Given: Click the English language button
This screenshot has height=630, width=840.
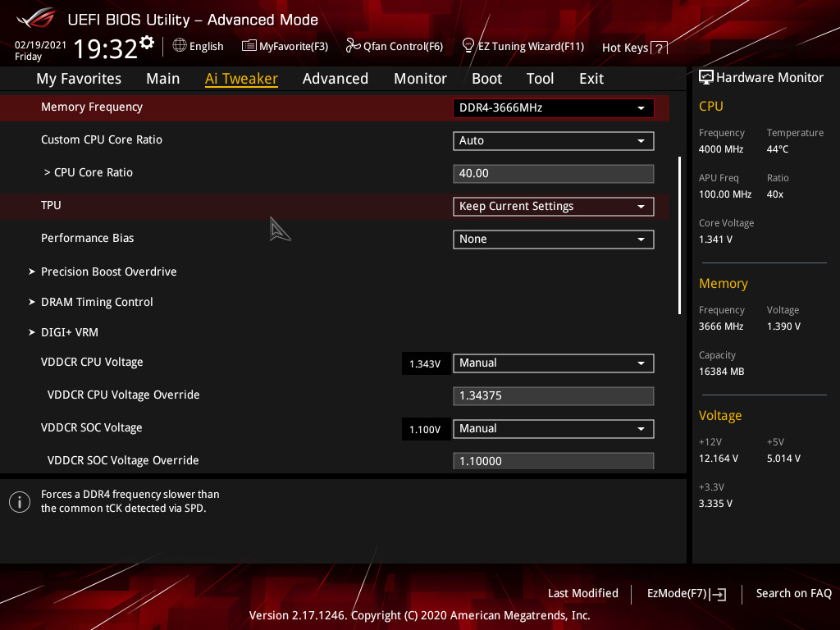Looking at the screenshot, I should point(199,46).
